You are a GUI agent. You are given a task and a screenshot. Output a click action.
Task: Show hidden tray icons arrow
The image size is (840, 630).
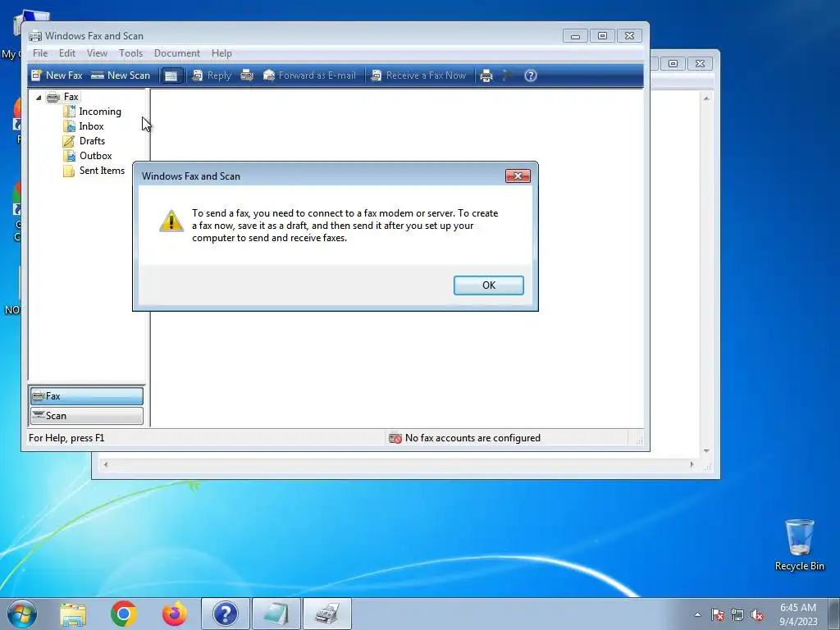[697, 614]
